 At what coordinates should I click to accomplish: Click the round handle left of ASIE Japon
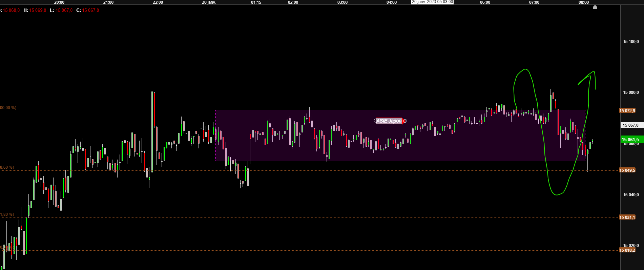pos(375,121)
